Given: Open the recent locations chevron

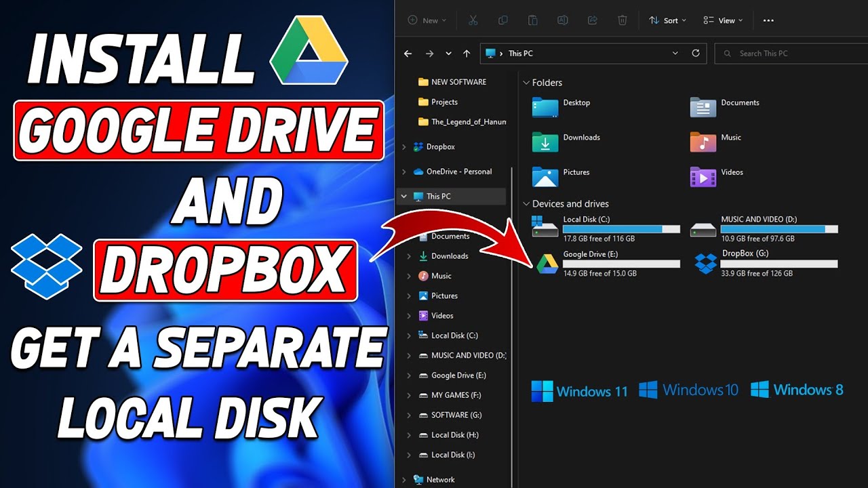Looking at the screenshot, I should tap(448, 53).
